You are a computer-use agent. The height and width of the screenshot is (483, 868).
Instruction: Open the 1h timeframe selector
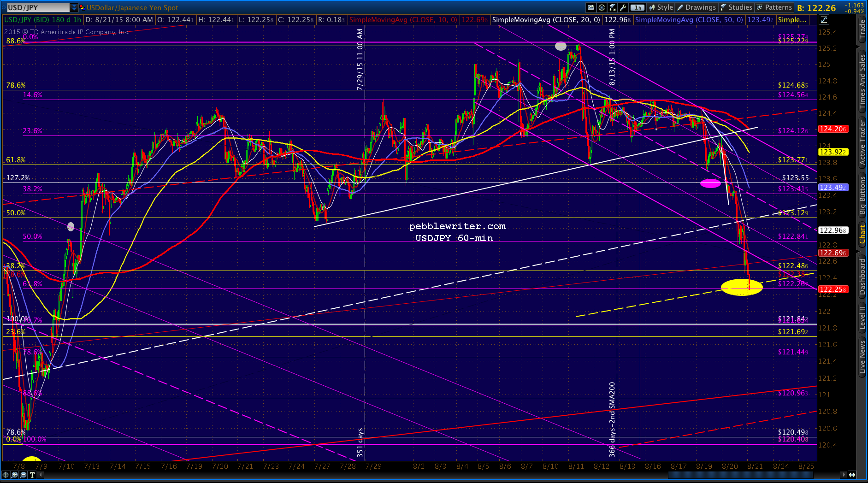638,7
